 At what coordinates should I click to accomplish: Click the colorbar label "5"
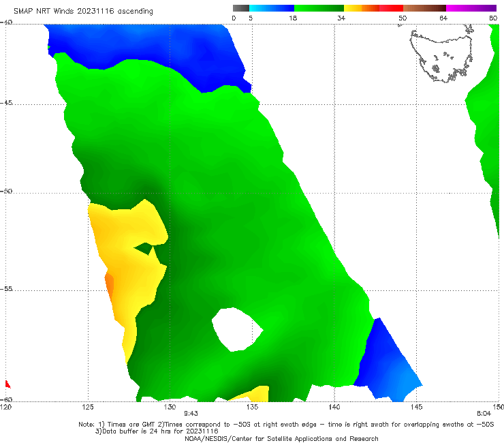coord(251,18)
